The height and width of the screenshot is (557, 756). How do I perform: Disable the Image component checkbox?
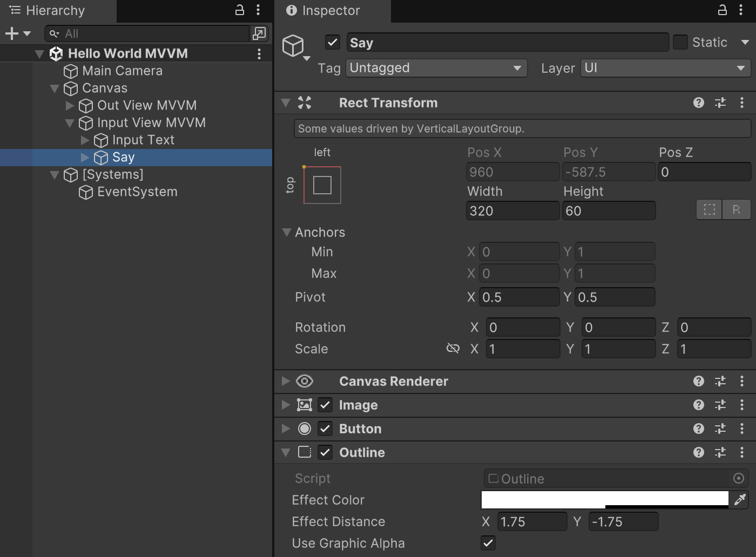point(325,405)
